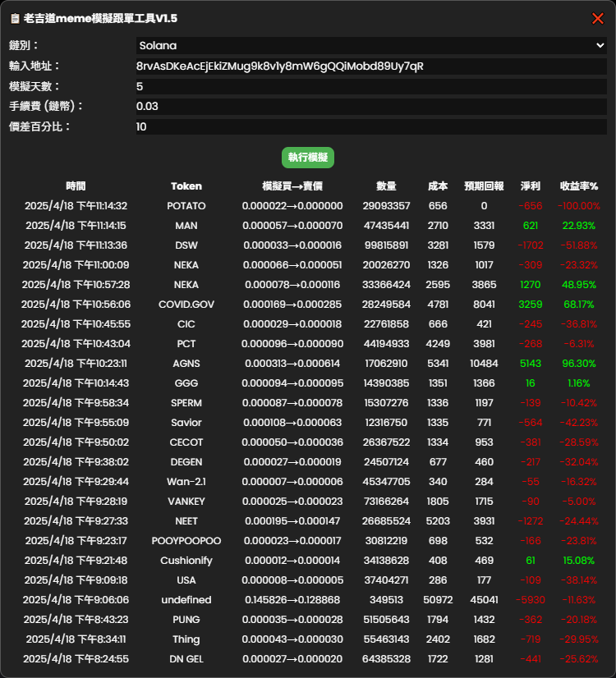Click the 22.93% return value
The width and height of the screenshot is (616, 678).
click(x=579, y=226)
